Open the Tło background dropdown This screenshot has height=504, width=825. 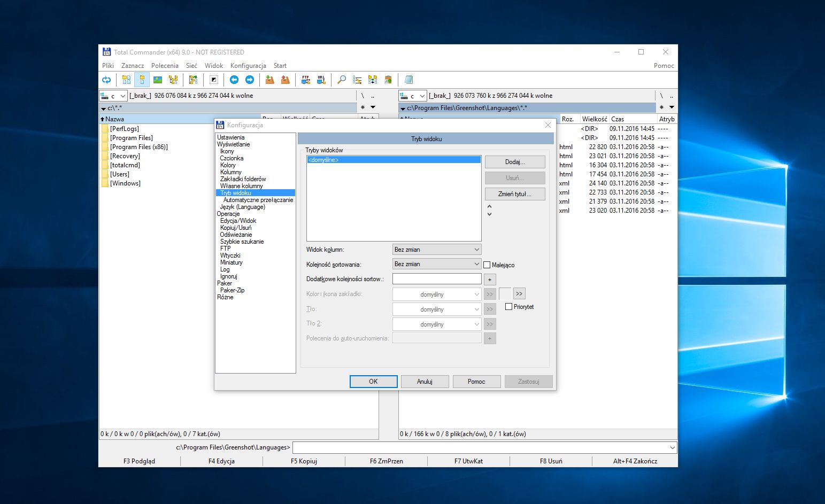pyautogui.click(x=437, y=309)
